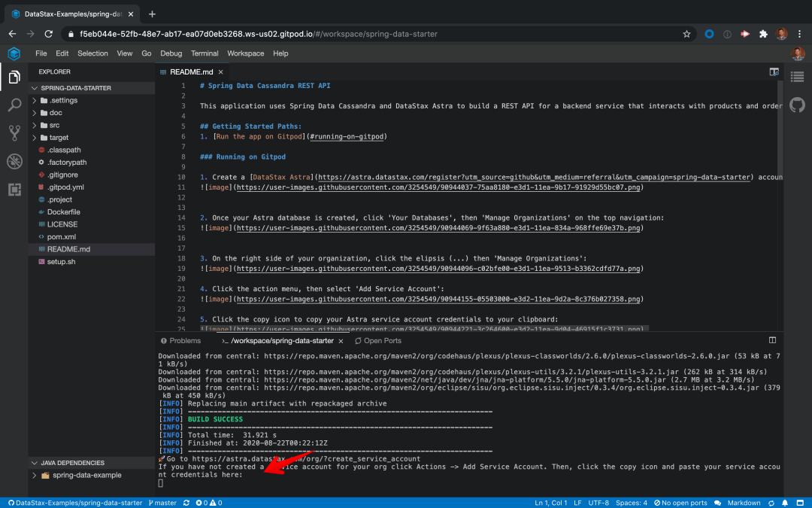The height and width of the screenshot is (508, 812).
Task: Open the File menu
Action: 41,53
